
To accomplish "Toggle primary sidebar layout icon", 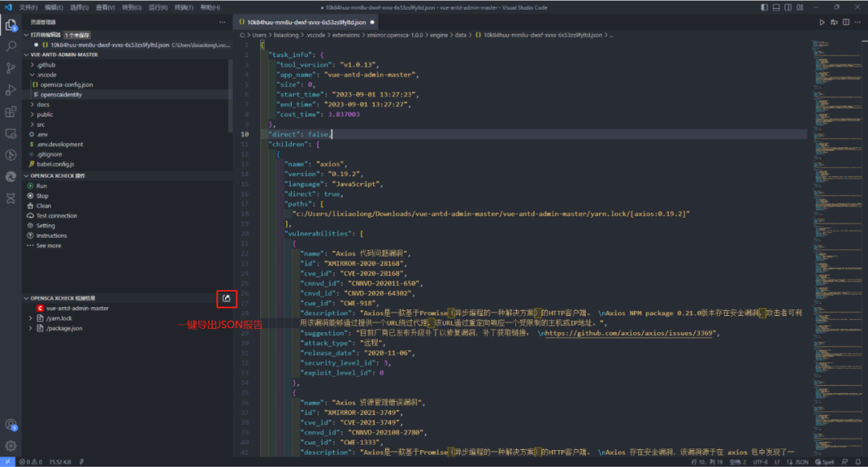I will point(764,7).
